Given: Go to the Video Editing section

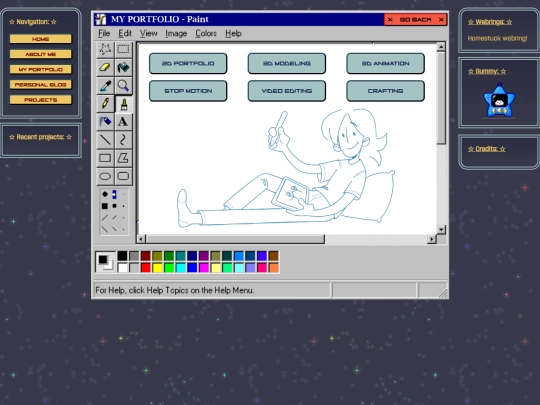Looking at the screenshot, I should [287, 91].
